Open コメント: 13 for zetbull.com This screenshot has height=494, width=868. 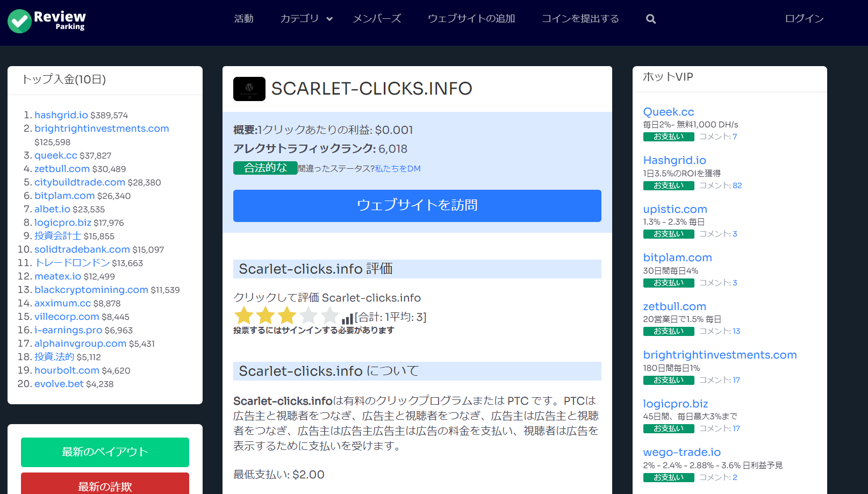(720, 331)
